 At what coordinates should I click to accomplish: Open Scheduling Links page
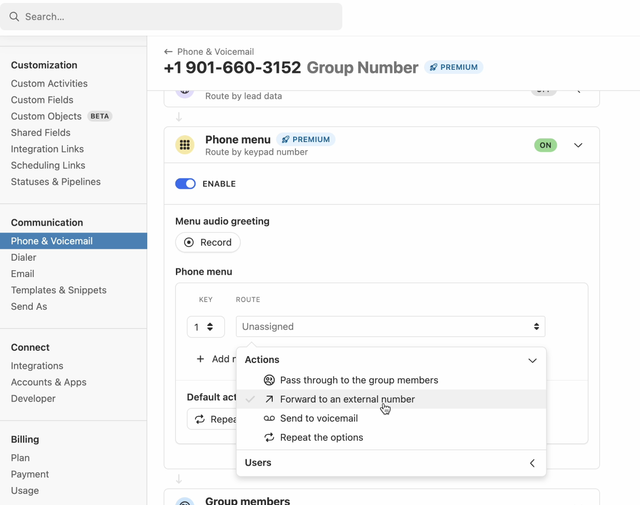tap(48, 165)
